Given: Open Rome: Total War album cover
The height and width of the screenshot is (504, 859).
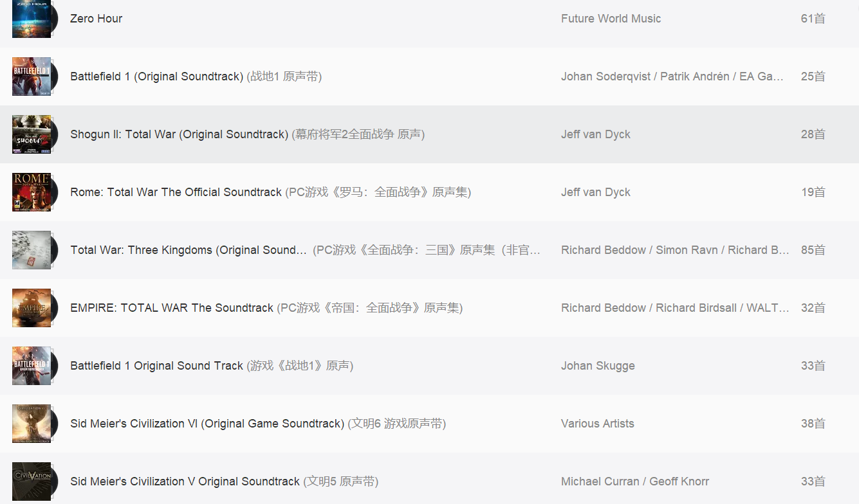Looking at the screenshot, I should pyautogui.click(x=32, y=192).
